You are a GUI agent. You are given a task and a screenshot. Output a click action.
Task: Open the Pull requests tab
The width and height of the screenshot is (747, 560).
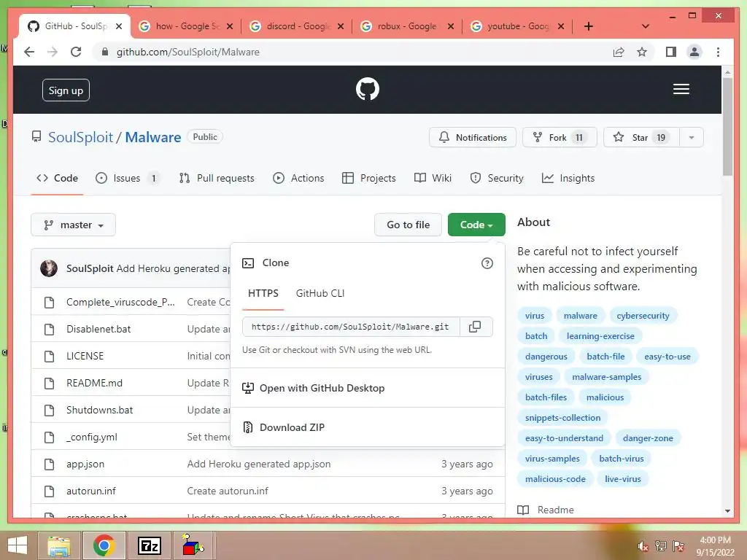(217, 178)
